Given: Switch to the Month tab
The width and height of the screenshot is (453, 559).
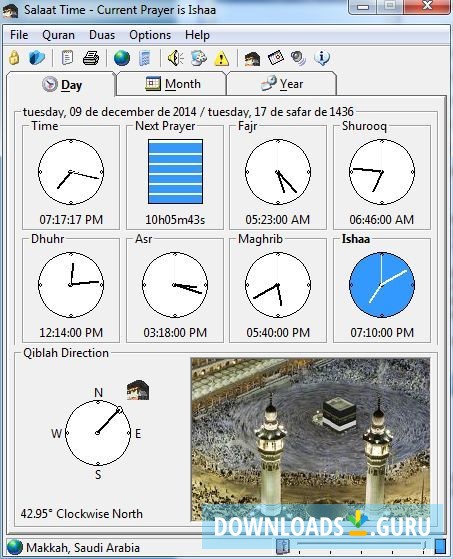Looking at the screenshot, I should [x=171, y=84].
